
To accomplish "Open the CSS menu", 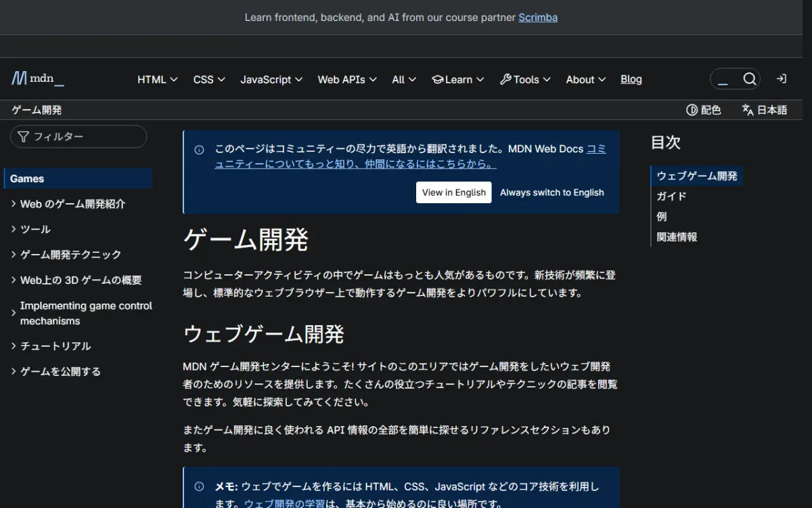I will 209,79.
